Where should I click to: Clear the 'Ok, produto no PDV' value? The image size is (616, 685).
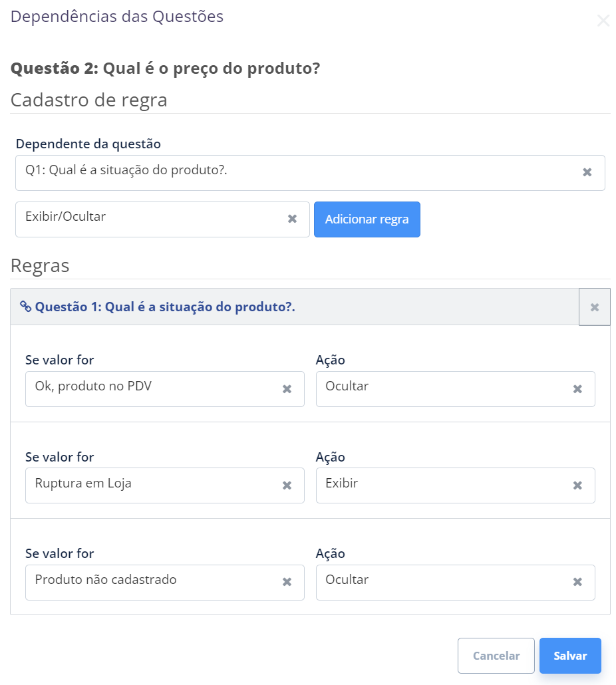click(x=287, y=389)
